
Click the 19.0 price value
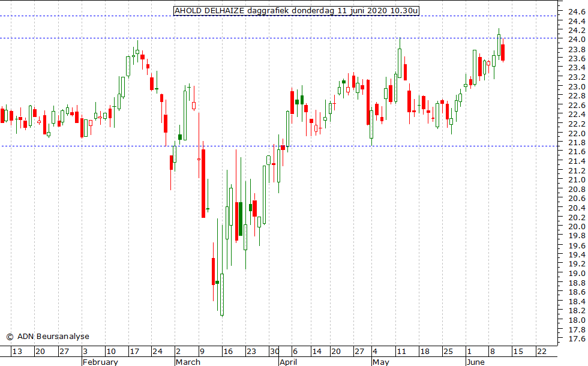pos(577,274)
